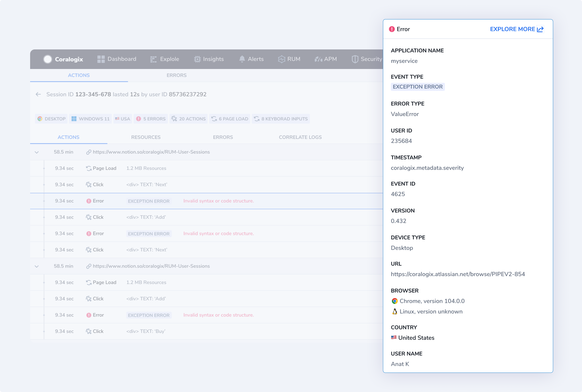
Task: Click the Explore More share icon
Action: point(540,29)
